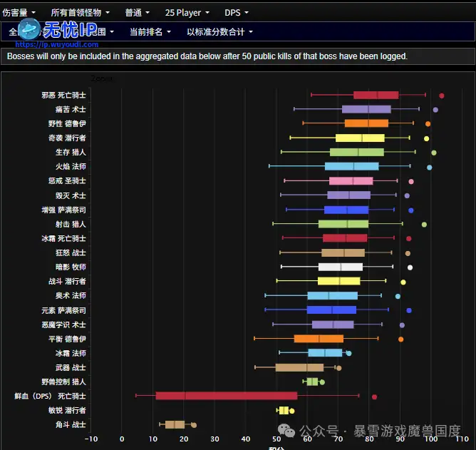Click the white outlier dot for 暗影 牧师
The width and height of the screenshot is (476, 450).
(410, 267)
